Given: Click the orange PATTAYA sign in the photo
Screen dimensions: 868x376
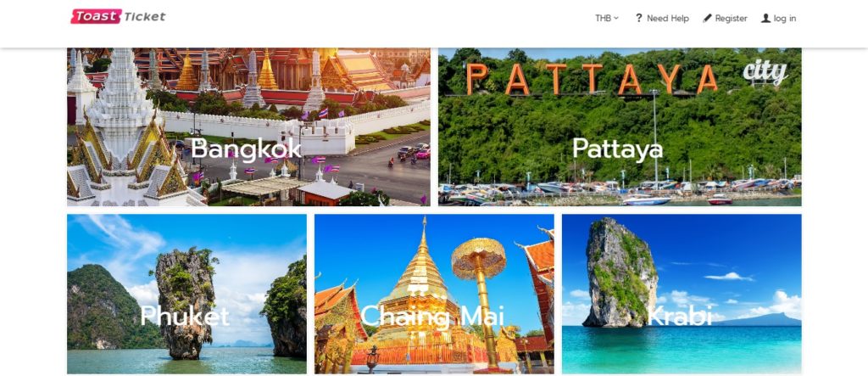Looking at the screenshot, I should (x=592, y=78).
